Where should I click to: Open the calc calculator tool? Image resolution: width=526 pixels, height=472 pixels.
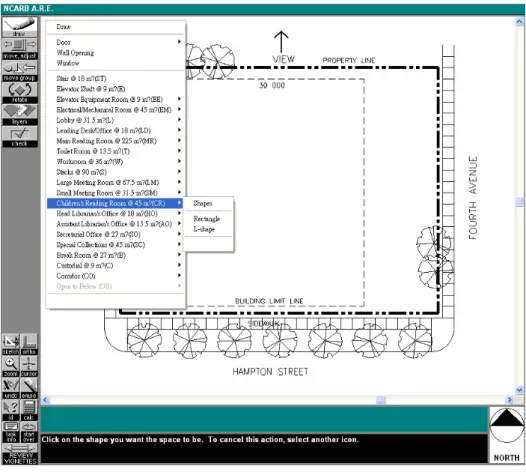(x=29, y=410)
